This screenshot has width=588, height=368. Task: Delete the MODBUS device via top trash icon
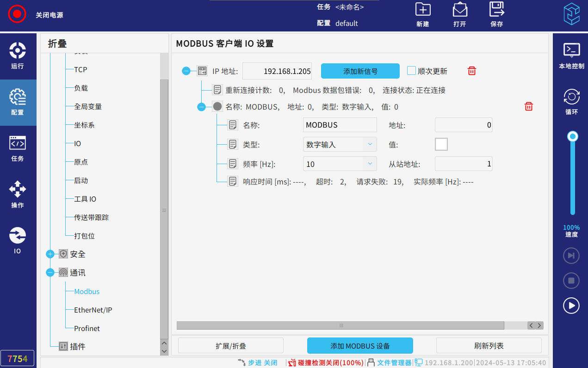[471, 71]
